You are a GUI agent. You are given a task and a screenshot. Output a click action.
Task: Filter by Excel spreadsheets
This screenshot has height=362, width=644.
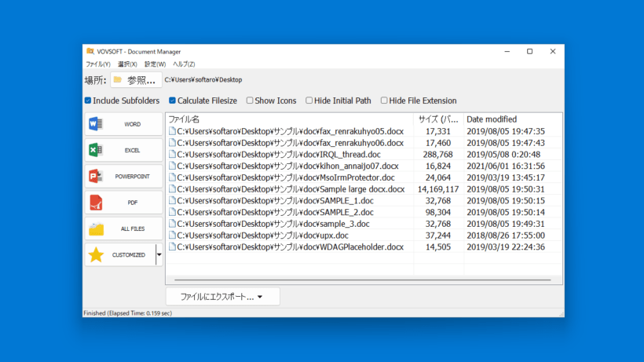pyautogui.click(x=123, y=150)
